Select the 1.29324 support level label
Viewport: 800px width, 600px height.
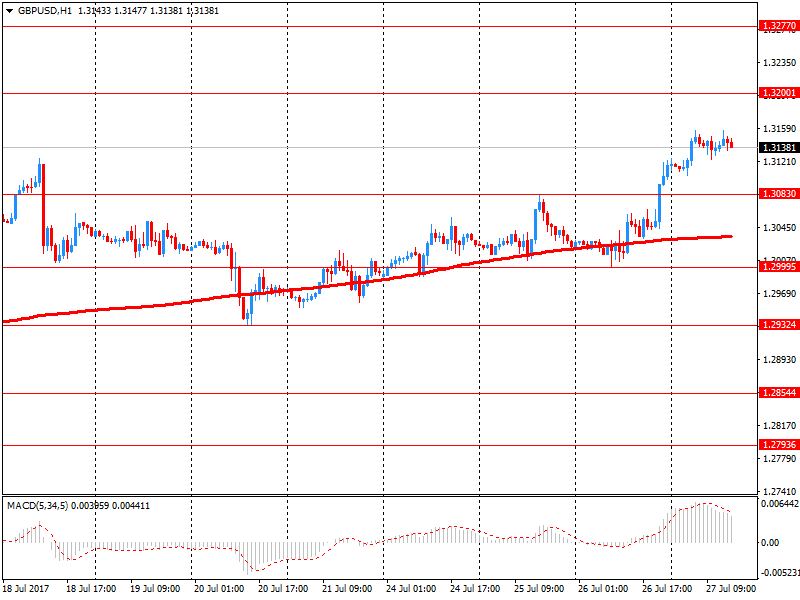(779, 325)
